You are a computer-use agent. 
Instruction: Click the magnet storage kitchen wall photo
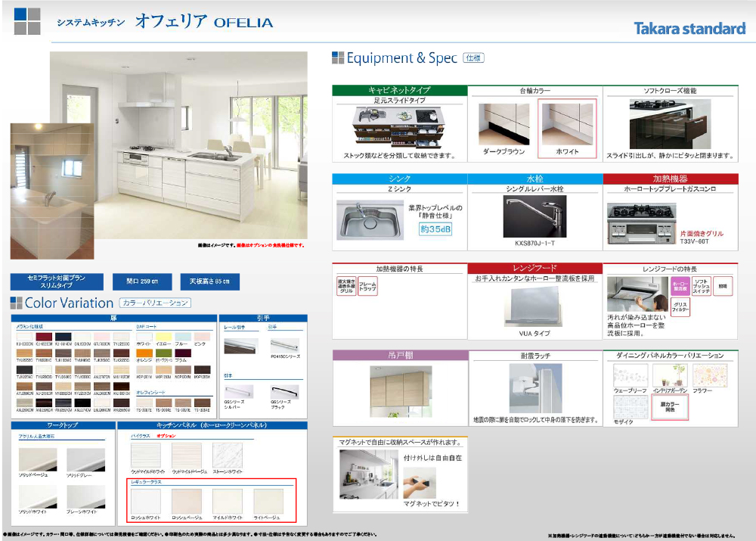pyautogui.click(x=369, y=474)
